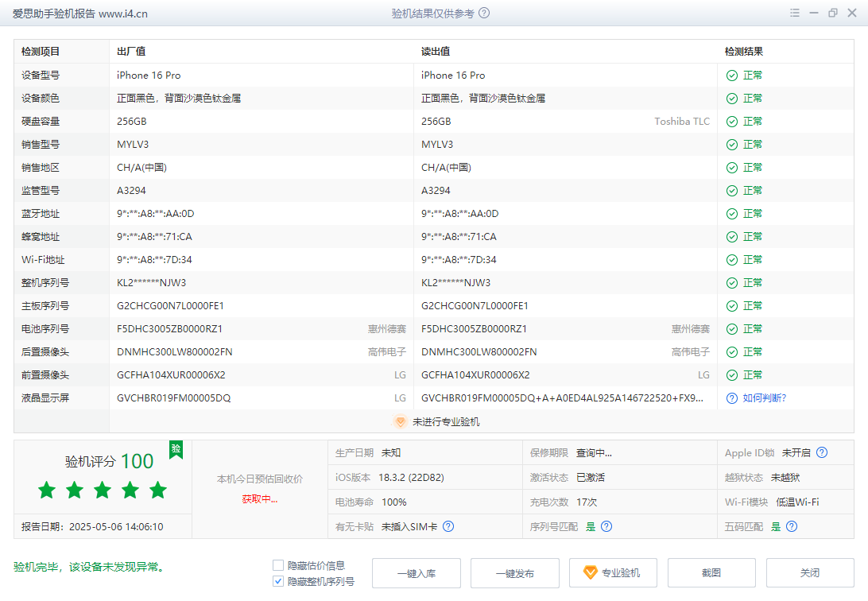
Task: Click the 关闭 button
Action: pos(810,573)
